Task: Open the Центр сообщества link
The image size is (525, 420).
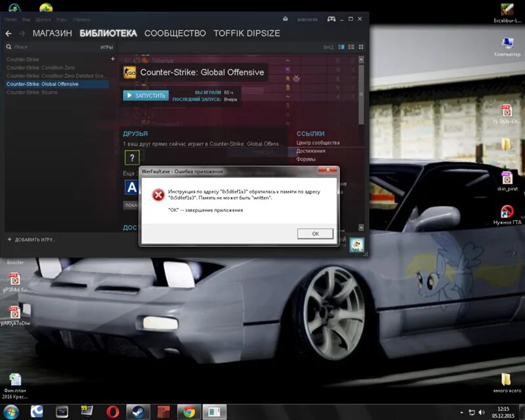Action: click(x=318, y=142)
